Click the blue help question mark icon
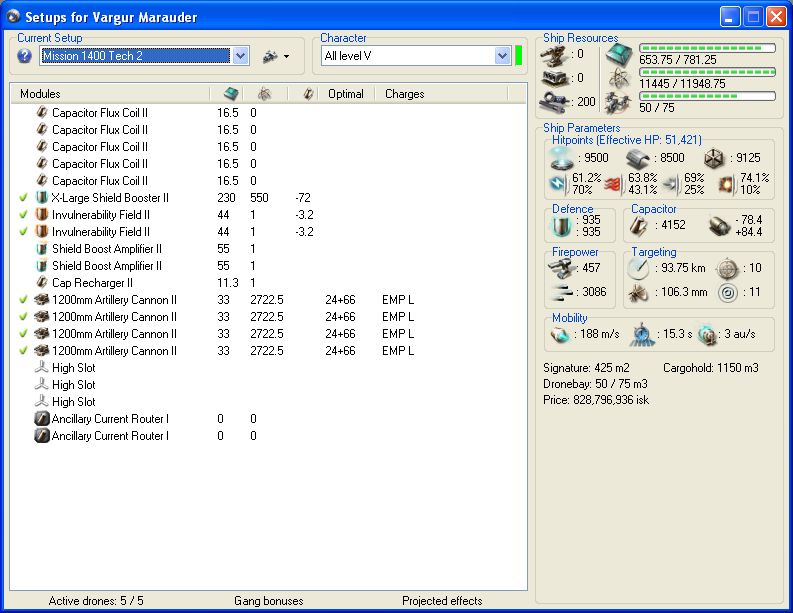Image resolution: width=793 pixels, height=613 pixels. (x=24, y=56)
